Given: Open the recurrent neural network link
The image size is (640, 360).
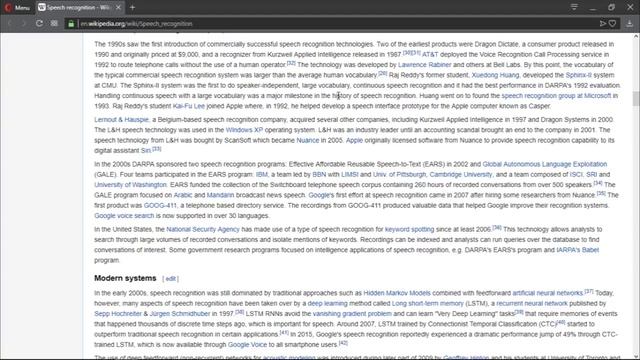Looking at the screenshot, I should coord(532,303).
